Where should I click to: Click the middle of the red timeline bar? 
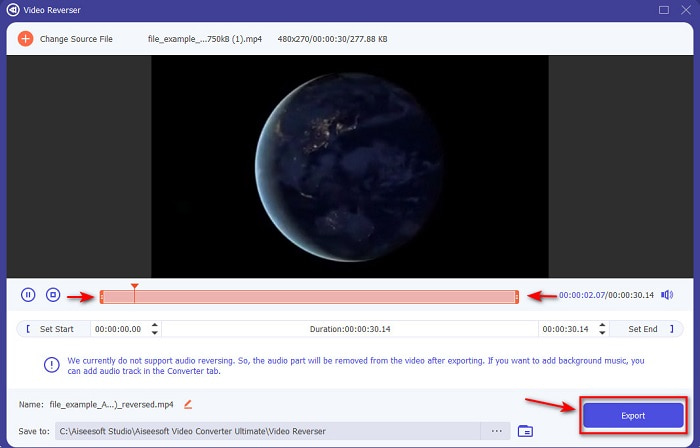click(308, 296)
